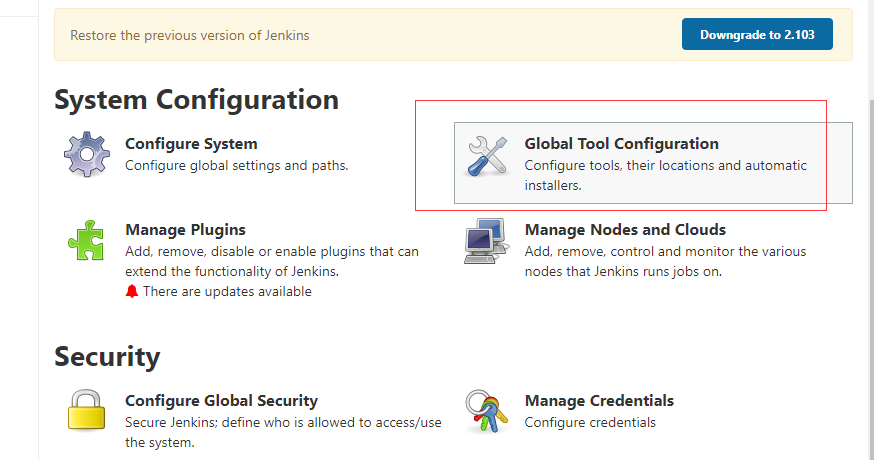Open Configure Global Security link
This screenshot has width=874, height=460.
point(221,400)
